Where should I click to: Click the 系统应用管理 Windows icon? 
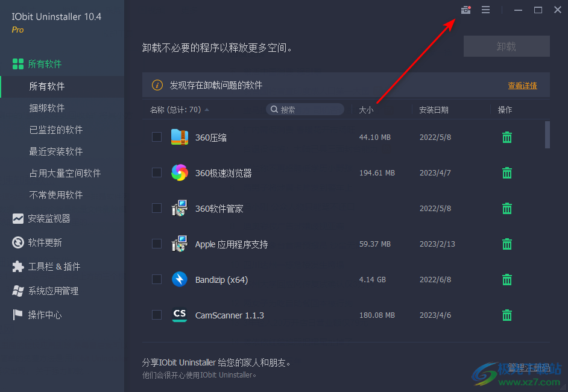(x=17, y=291)
